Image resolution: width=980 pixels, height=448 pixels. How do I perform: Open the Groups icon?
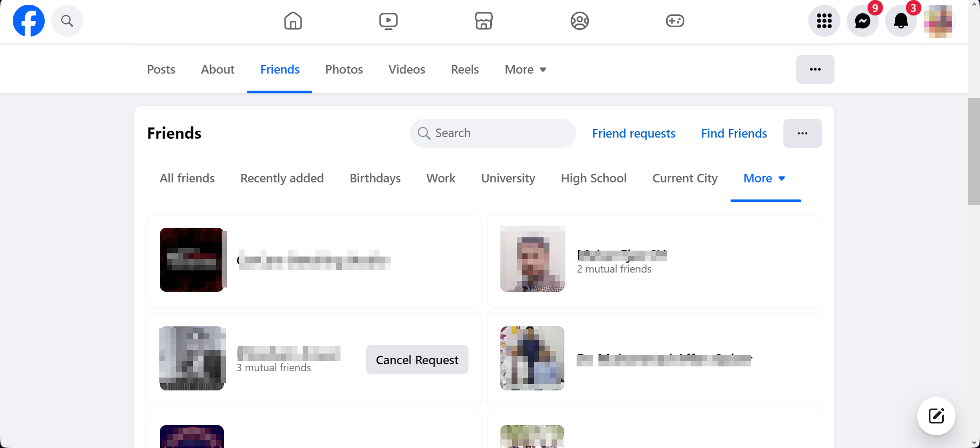click(x=580, y=21)
